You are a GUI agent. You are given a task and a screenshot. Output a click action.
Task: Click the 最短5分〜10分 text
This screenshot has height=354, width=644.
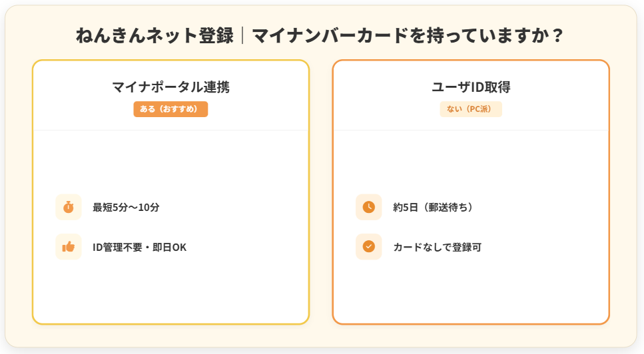point(127,207)
